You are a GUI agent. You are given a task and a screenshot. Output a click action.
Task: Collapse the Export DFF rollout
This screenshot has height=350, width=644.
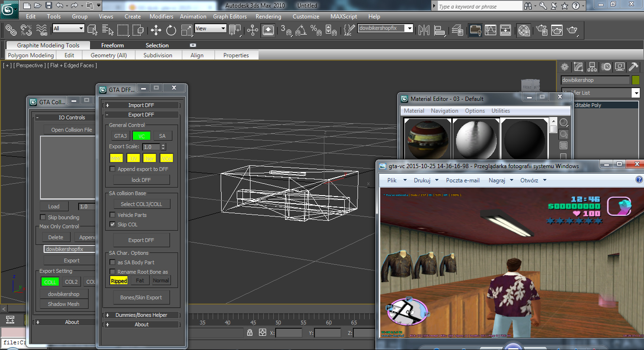[x=141, y=115]
